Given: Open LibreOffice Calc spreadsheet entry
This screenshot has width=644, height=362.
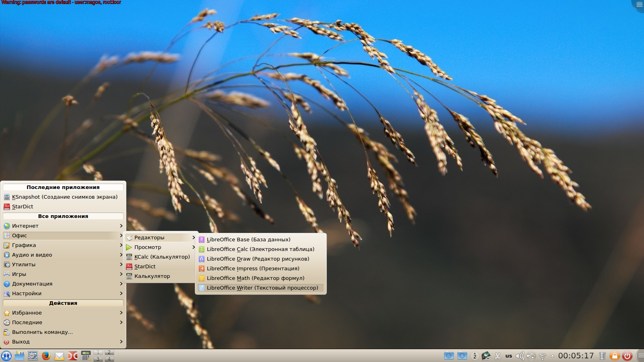Looking at the screenshot, I should (x=260, y=249).
